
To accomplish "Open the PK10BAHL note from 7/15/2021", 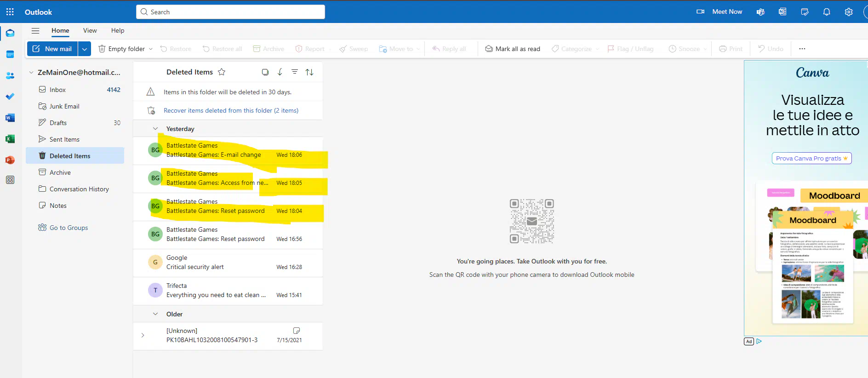I will [228, 336].
